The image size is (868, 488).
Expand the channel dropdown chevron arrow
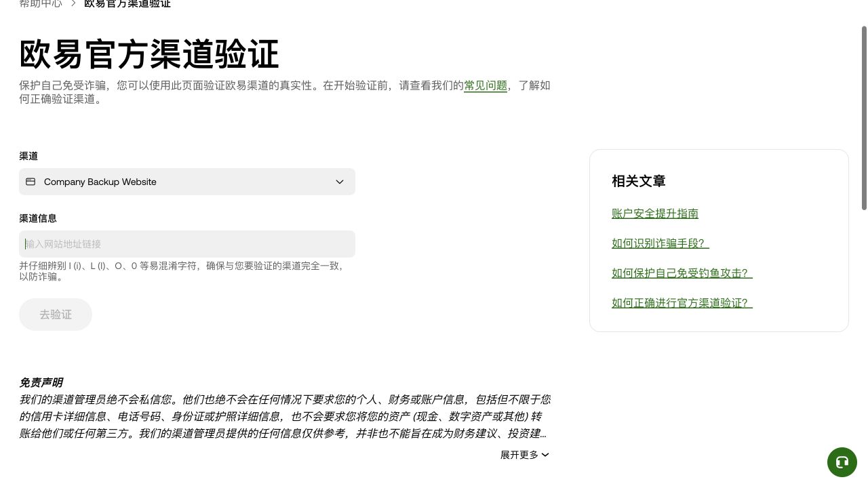tap(340, 182)
